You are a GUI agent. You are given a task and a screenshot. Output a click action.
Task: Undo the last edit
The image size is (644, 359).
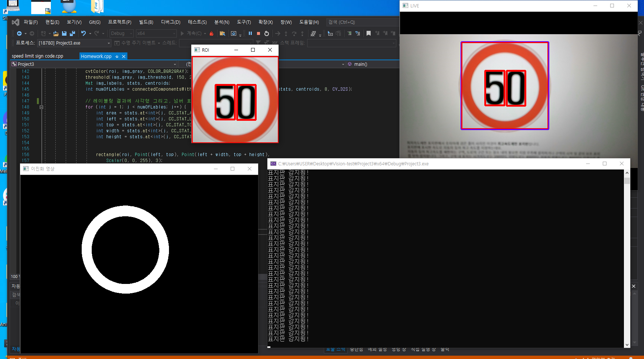click(84, 33)
